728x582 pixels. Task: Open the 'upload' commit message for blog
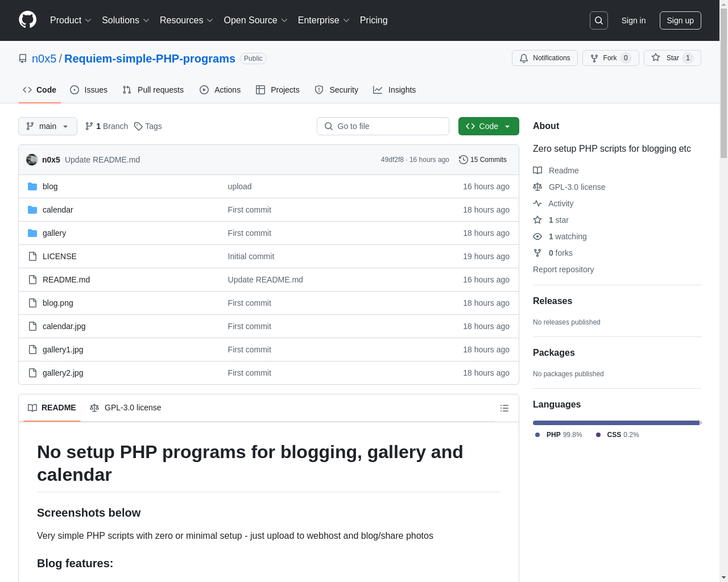click(239, 186)
